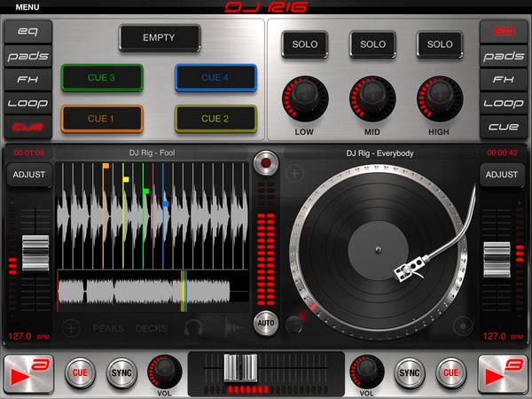The image size is (532, 399).
Task: Click deck B's VOL knob
Action: [367, 372]
